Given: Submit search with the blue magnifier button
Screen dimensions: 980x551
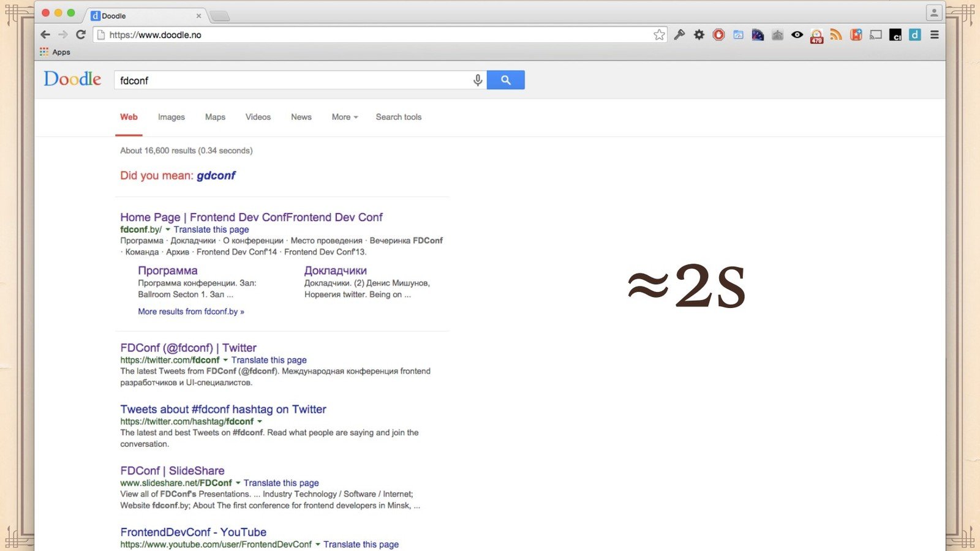Looking at the screenshot, I should pyautogui.click(x=505, y=80).
